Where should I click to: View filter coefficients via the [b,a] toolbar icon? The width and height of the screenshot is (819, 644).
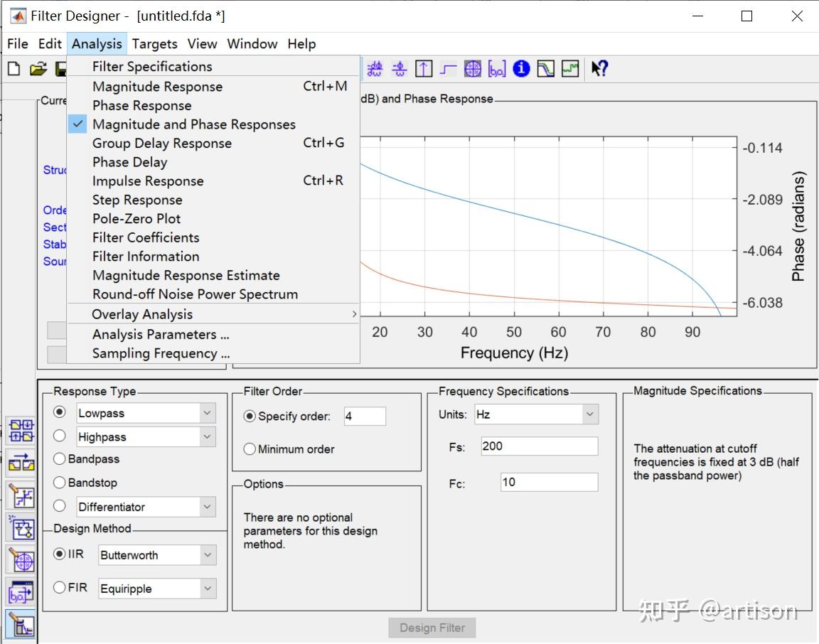coord(497,68)
